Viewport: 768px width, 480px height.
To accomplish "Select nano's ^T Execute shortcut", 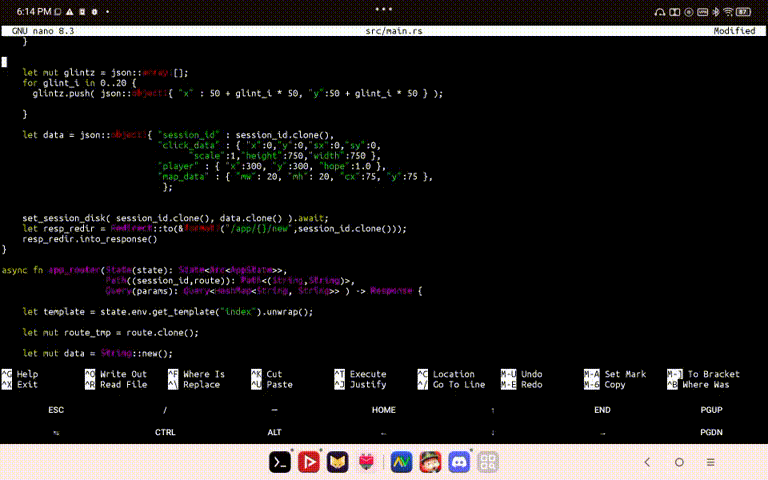I will click(360, 374).
